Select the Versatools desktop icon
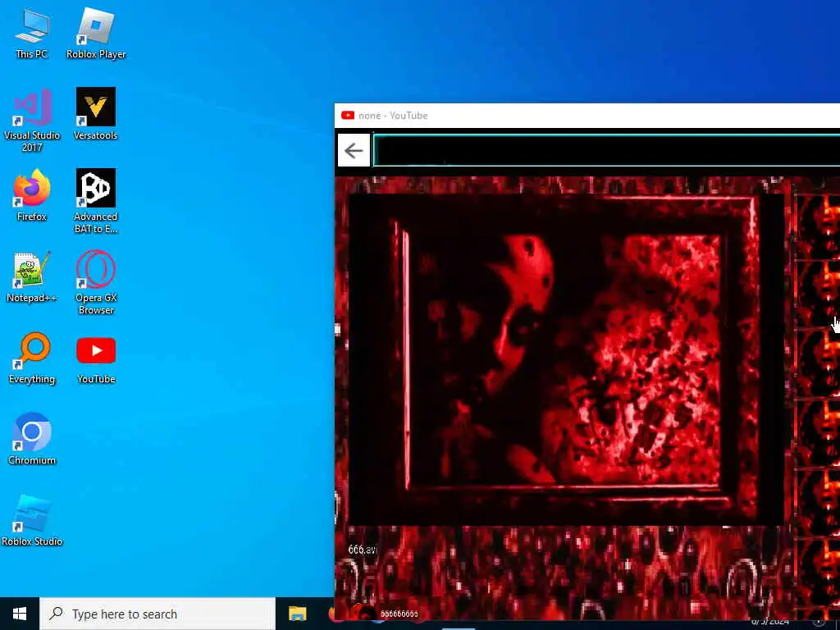This screenshot has height=630, width=840. [x=96, y=115]
